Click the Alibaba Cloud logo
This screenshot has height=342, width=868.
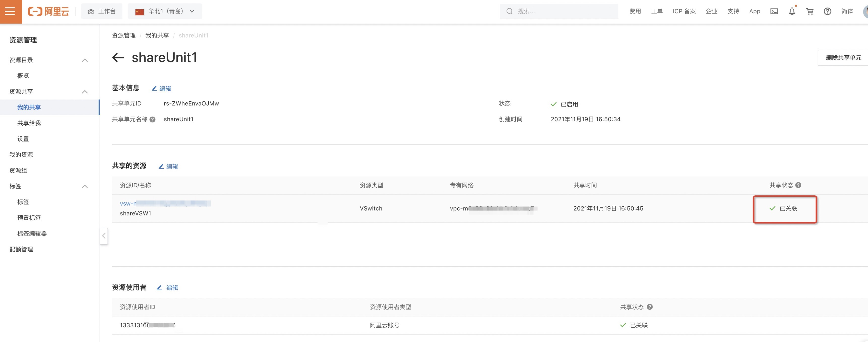pyautogui.click(x=49, y=11)
